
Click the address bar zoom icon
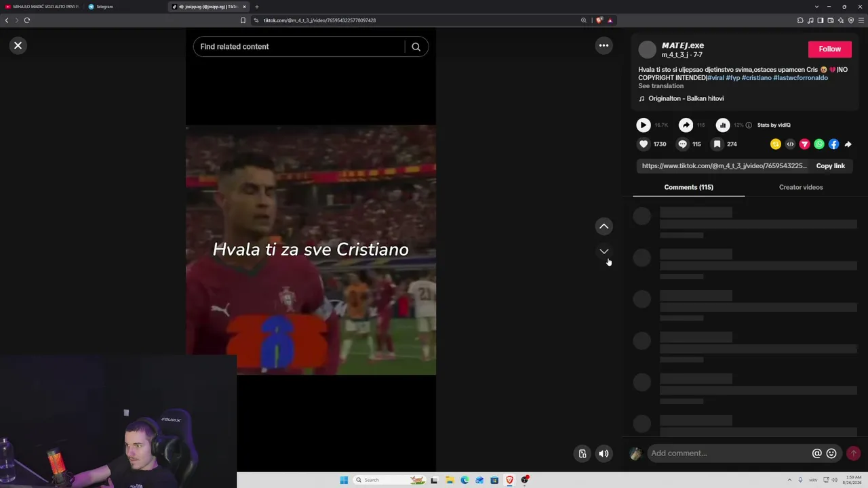pos(583,20)
